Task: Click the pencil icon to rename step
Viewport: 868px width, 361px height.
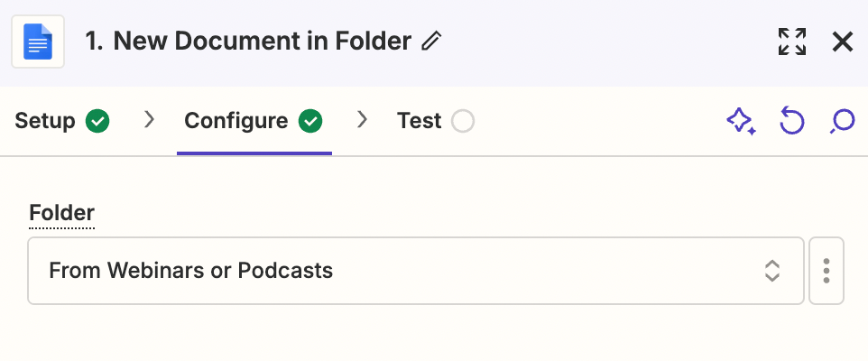Action: 432,42
